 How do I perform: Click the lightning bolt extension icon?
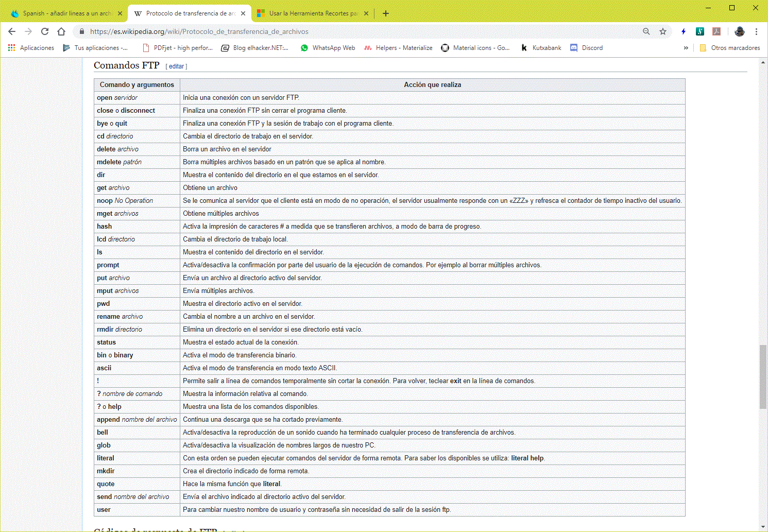pos(684,31)
